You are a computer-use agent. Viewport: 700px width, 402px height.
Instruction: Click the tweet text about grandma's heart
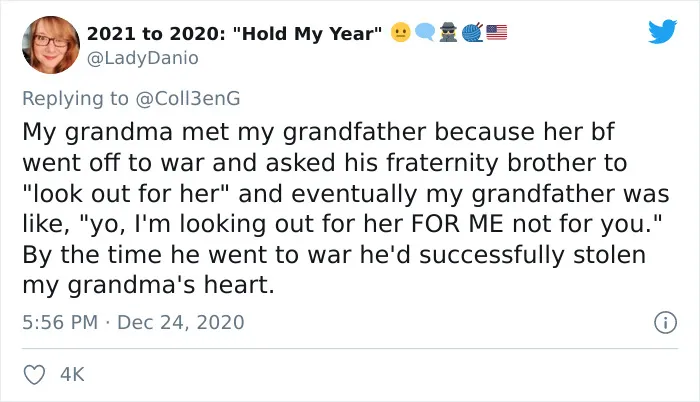346,208
